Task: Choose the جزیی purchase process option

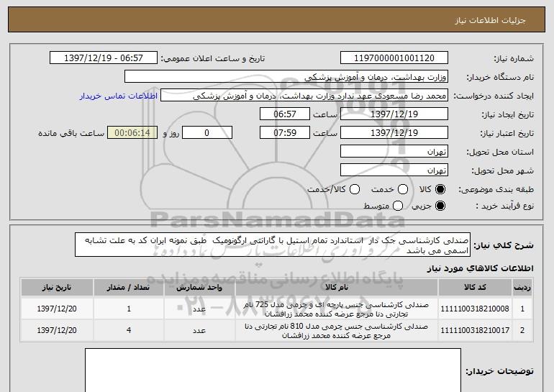Action: (x=440, y=206)
